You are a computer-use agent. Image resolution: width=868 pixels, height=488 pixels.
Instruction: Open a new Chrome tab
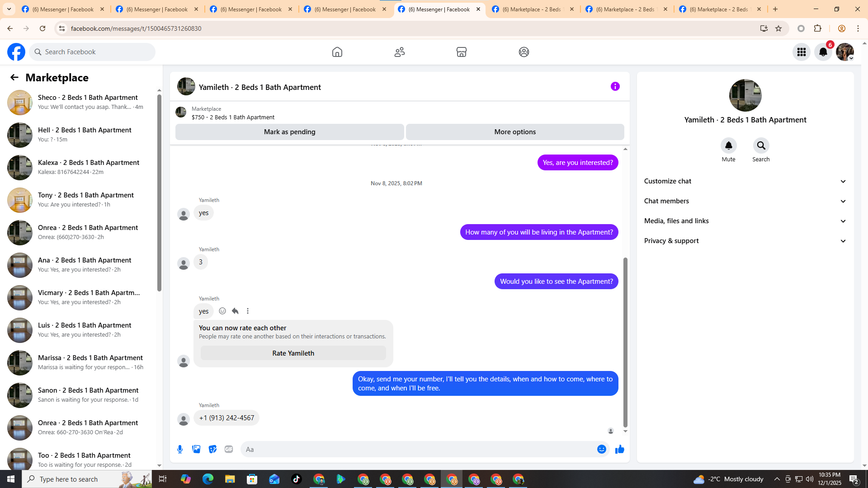tap(775, 9)
